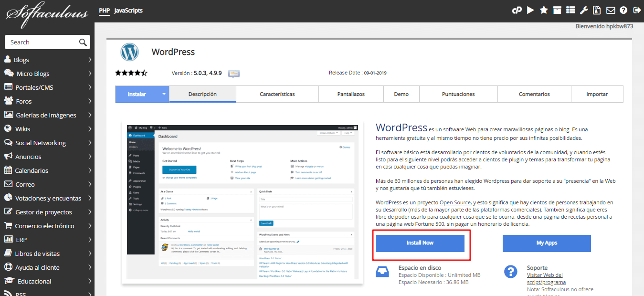The image size is (644, 296).
Task: Switch to the Instalar tab
Action: pyautogui.click(x=137, y=94)
